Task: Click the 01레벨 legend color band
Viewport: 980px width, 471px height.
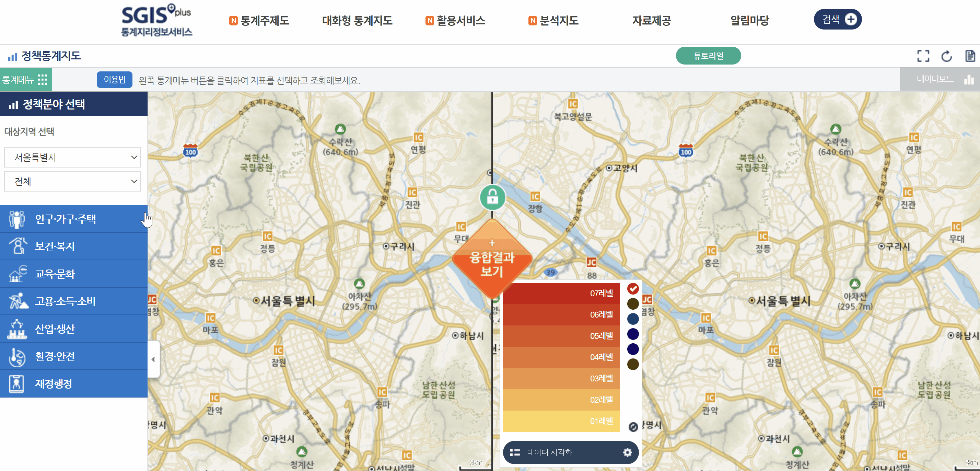Action: pyautogui.click(x=561, y=421)
